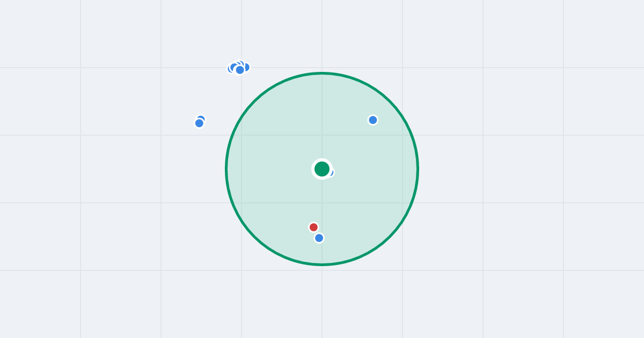644x338 pixels.
Task: Choose the front blue marker of the left pair
Action: click(199, 123)
